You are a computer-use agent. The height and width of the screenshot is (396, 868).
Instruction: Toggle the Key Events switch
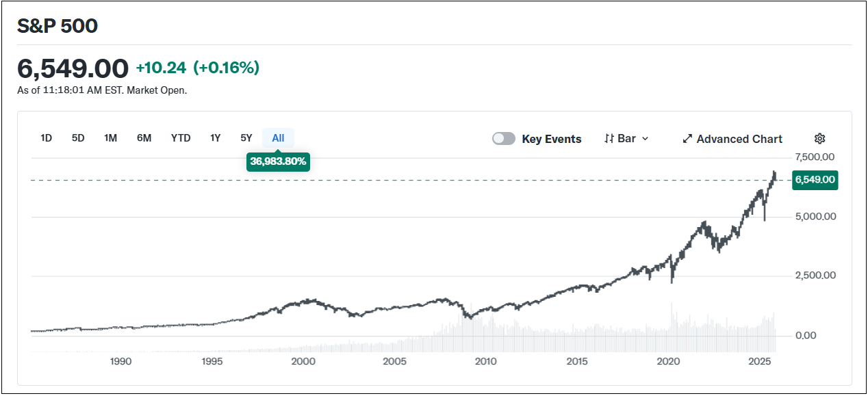point(504,139)
